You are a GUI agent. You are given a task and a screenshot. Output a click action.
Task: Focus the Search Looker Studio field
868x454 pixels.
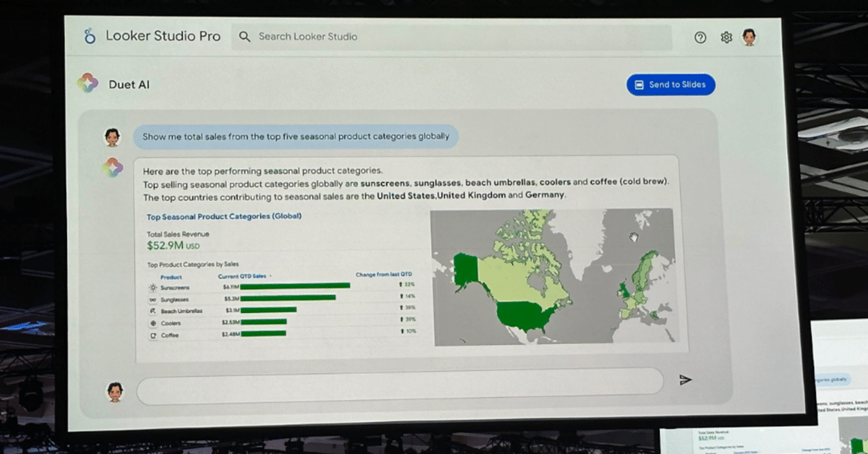point(451,37)
